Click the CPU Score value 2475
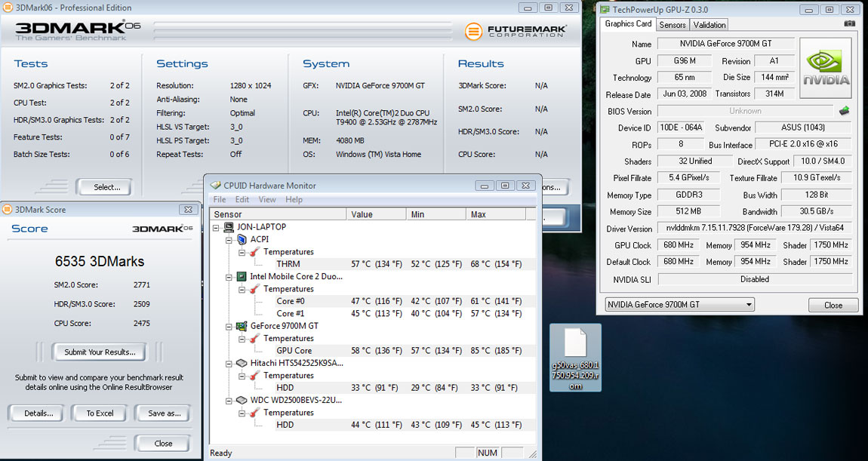The height and width of the screenshot is (461, 868). tap(142, 323)
